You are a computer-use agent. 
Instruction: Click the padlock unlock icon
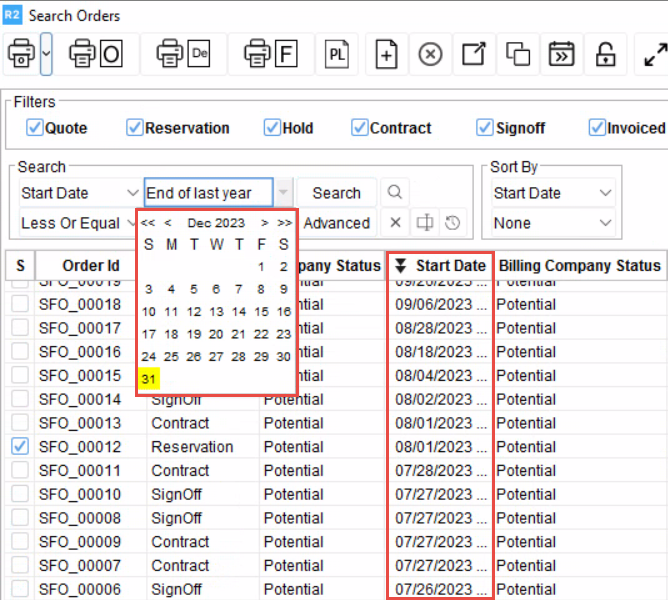pyautogui.click(x=605, y=54)
